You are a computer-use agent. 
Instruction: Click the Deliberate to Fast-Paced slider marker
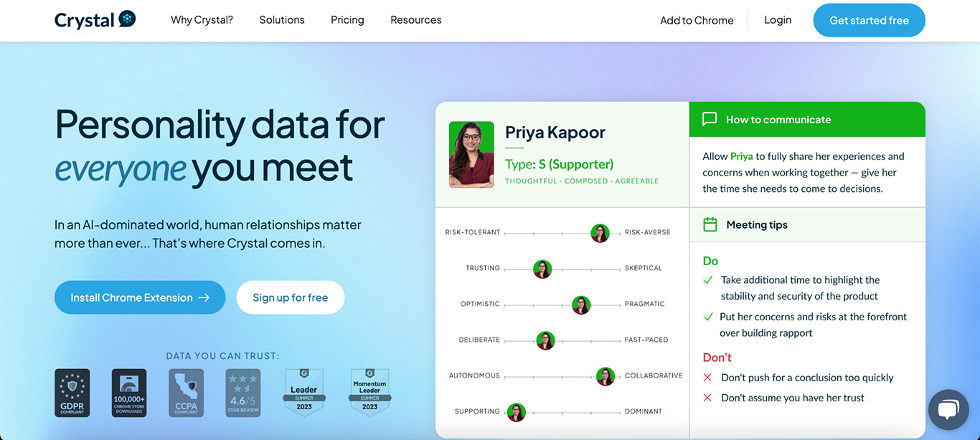tap(546, 340)
